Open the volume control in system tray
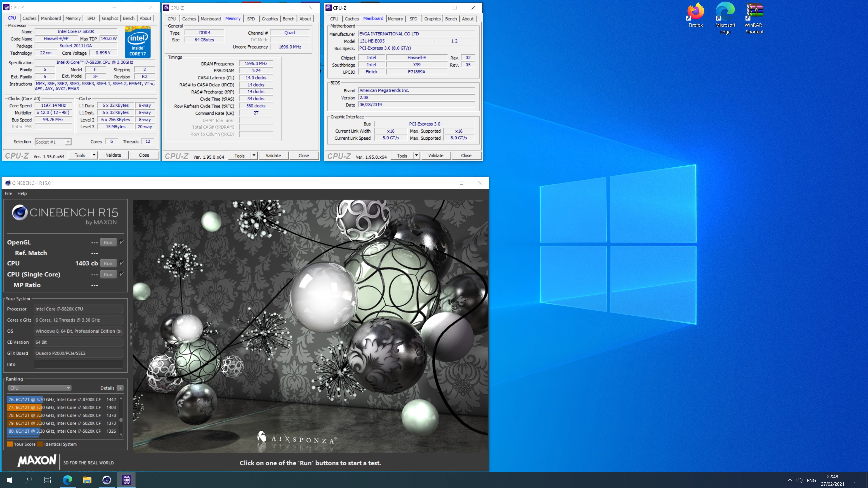The image size is (868, 488). pyautogui.click(x=799, y=480)
